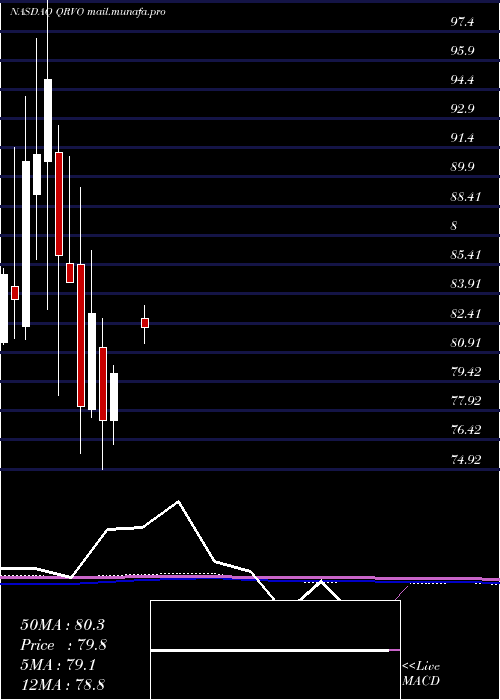500x700 pixels.
Task: Click the 89.9 price axis label
Action: pos(462,167)
